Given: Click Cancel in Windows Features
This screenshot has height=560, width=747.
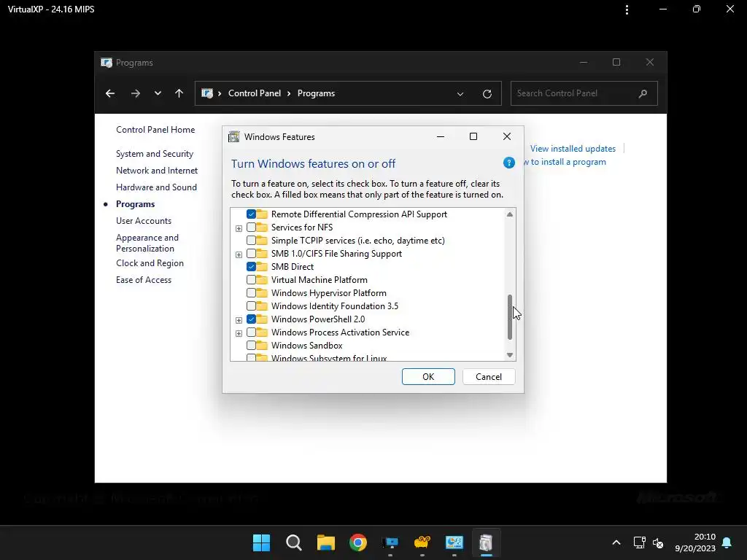Looking at the screenshot, I should (488, 377).
